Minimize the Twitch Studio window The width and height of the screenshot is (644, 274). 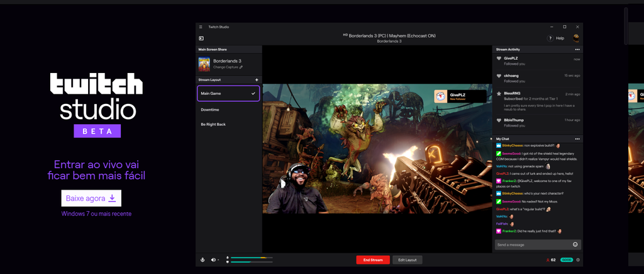(551, 26)
